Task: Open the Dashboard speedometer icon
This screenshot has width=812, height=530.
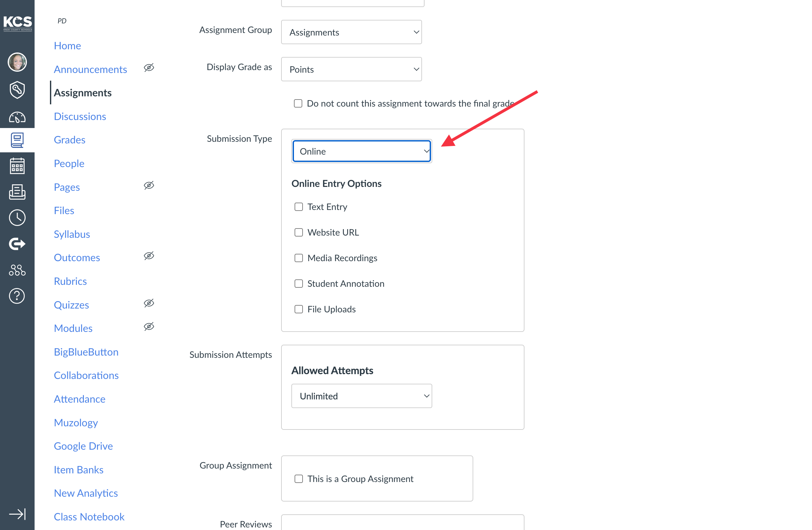Action: 17,117
